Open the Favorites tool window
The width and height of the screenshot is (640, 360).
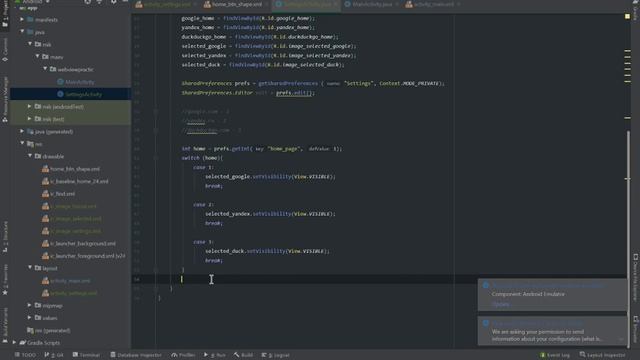click(5, 280)
